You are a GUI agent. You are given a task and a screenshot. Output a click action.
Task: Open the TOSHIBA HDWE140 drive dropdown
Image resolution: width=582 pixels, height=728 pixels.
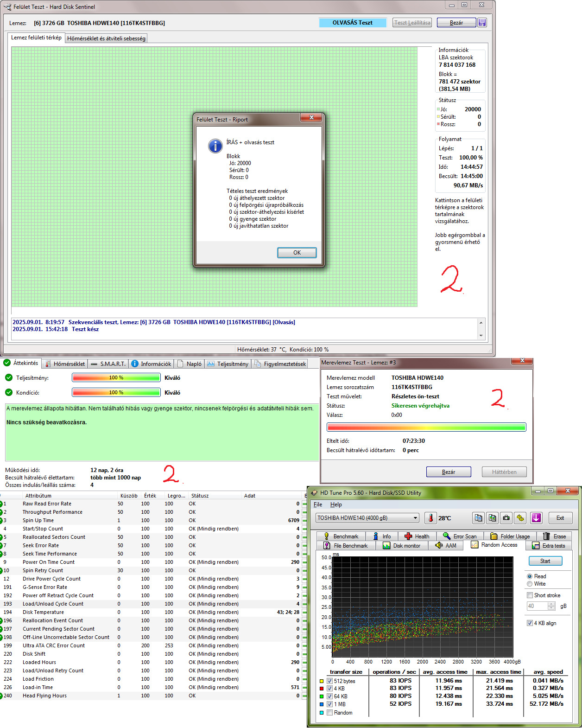(367, 518)
